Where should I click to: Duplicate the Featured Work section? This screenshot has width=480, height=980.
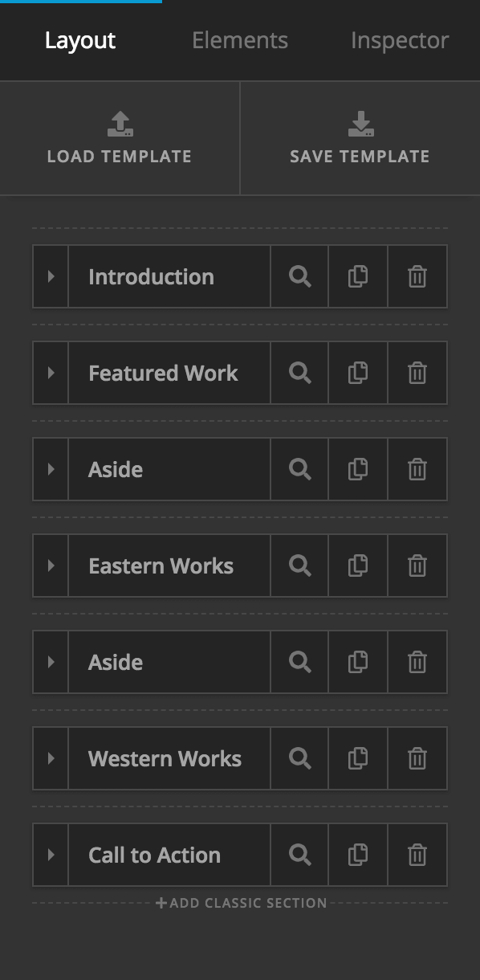pyautogui.click(x=358, y=373)
